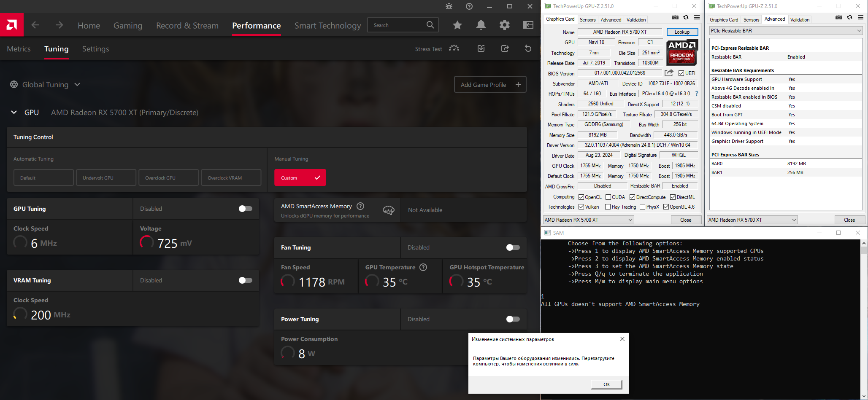Switch to the Record & Stream tab
This screenshot has width=868, height=400.
pos(187,26)
